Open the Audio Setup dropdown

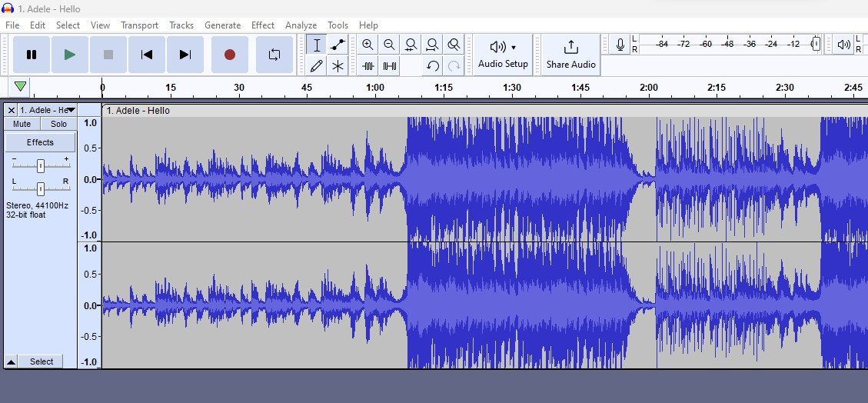coord(504,55)
